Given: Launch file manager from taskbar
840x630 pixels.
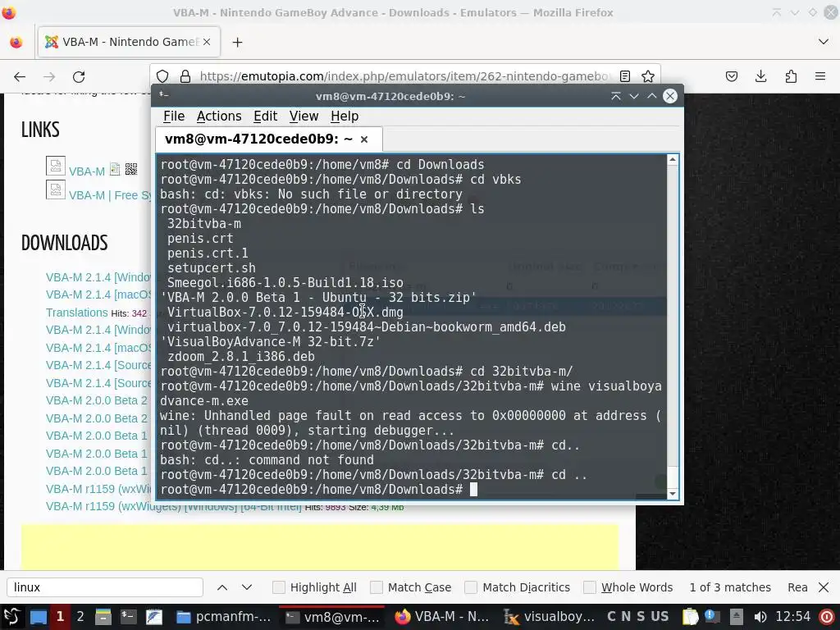Looking at the screenshot, I should click(x=103, y=617).
